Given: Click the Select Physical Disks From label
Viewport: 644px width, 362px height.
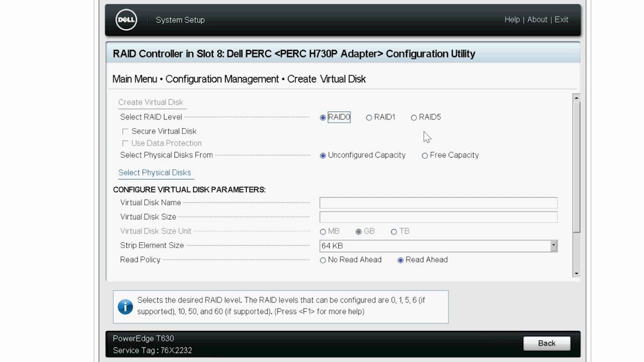Looking at the screenshot, I should pyautogui.click(x=167, y=155).
